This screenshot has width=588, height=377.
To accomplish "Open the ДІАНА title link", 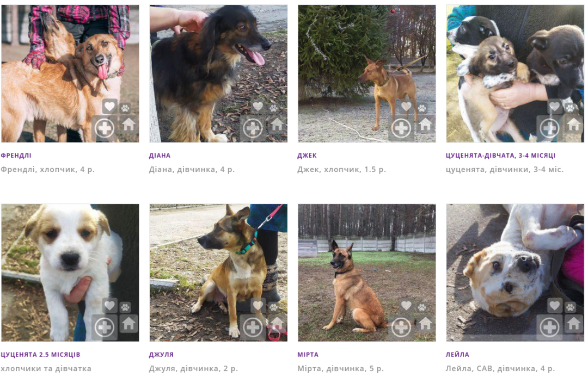I will pos(160,156).
